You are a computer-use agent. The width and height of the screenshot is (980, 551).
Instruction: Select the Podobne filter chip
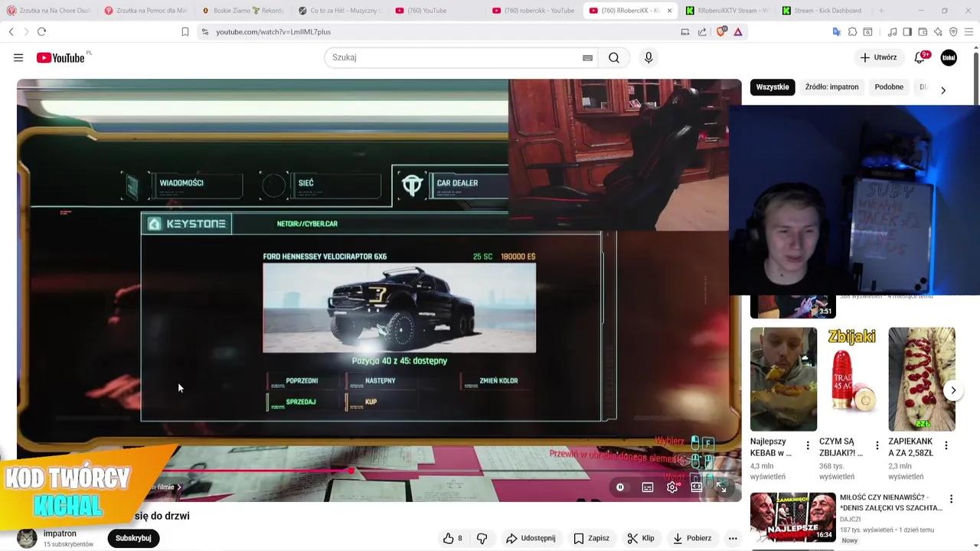tap(889, 87)
